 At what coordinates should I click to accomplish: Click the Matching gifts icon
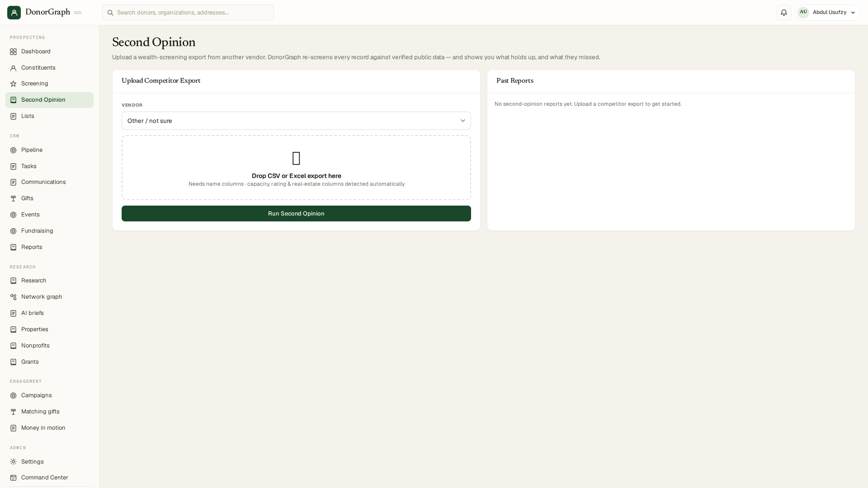[14, 412]
